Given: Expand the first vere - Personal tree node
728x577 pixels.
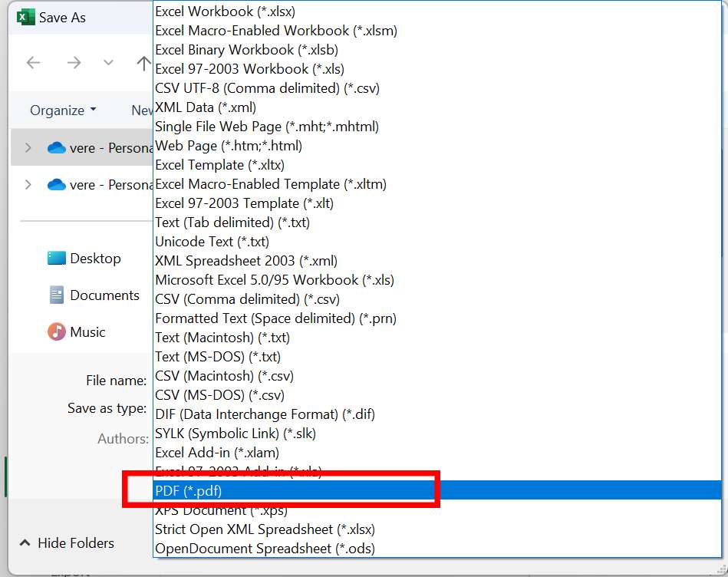Looking at the screenshot, I should pos(28,147).
